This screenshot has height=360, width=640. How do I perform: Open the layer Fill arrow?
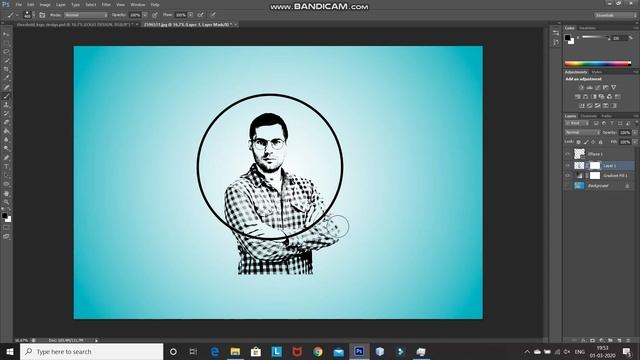(635, 142)
